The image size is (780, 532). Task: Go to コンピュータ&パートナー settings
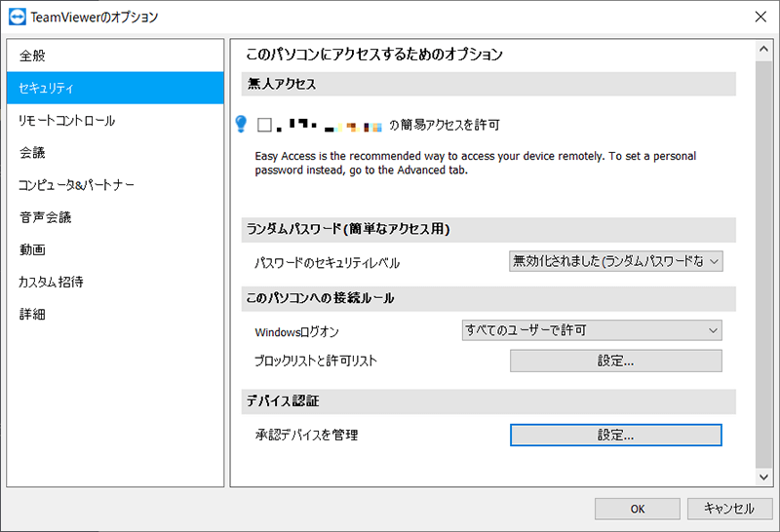115,185
